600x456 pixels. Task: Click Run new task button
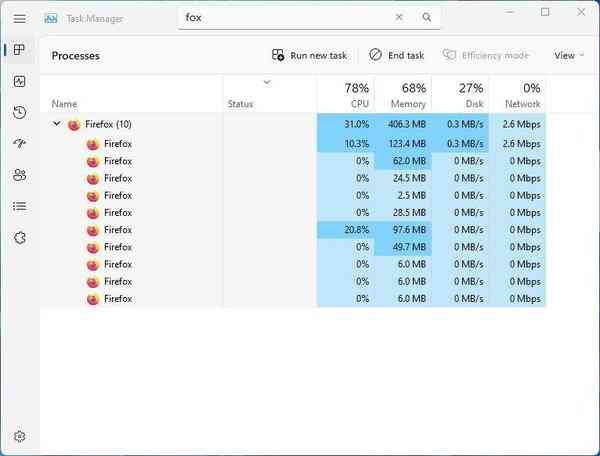[309, 55]
